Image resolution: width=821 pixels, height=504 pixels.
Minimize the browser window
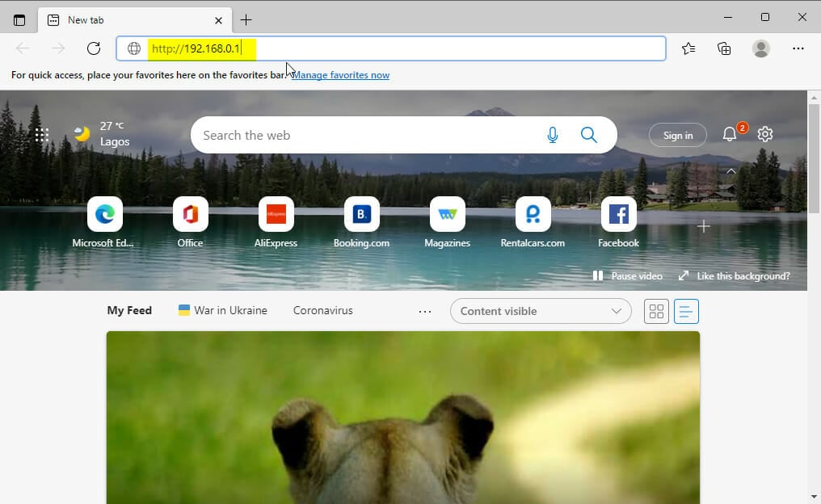[x=728, y=17]
